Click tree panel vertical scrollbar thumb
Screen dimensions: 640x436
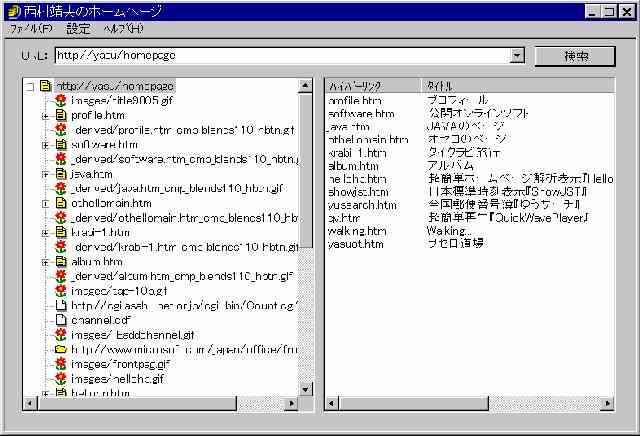306,170
